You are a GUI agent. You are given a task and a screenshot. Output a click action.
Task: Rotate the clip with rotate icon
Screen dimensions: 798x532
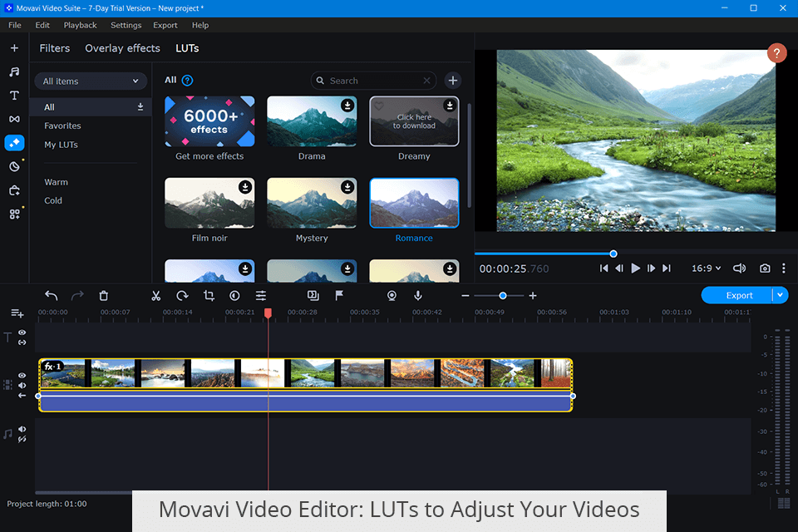(x=182, y=295)
